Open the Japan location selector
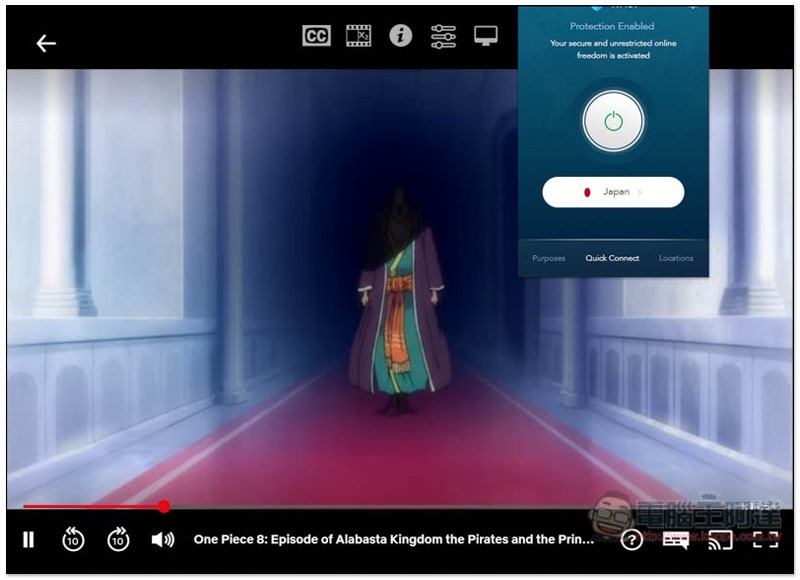The width and height of the screenshot is (800, 580). coord(613,192)
